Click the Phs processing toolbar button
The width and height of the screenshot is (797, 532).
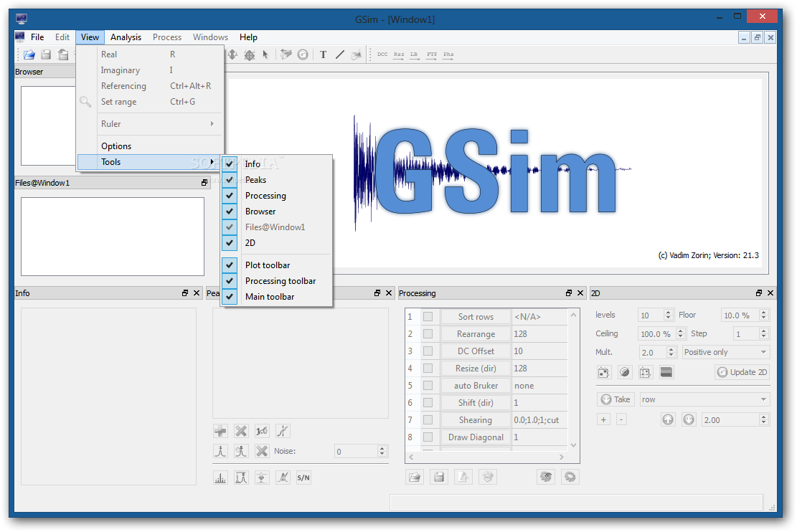pos(448,55)
